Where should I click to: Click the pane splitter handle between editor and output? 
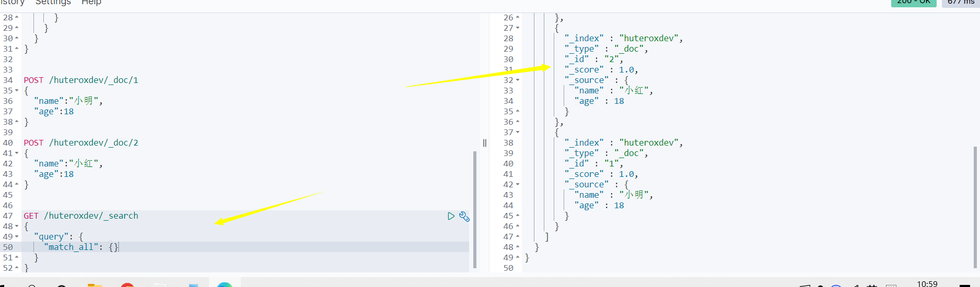pos(485,143)
